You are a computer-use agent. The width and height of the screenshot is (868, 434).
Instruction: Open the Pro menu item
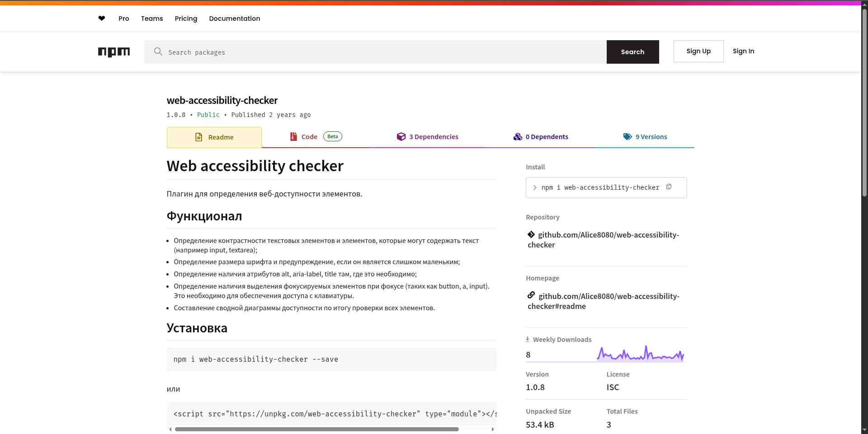[124, 19]
